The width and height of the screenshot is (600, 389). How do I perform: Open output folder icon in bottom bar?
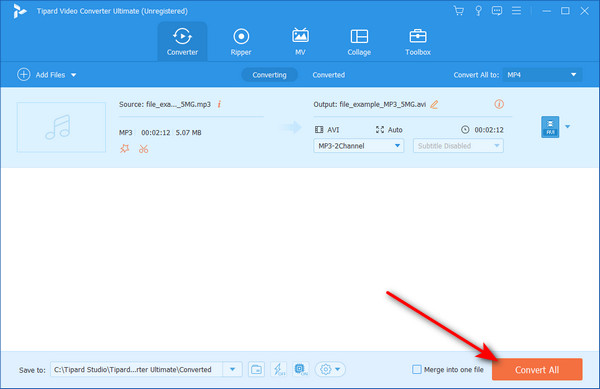tap(256, 369)
